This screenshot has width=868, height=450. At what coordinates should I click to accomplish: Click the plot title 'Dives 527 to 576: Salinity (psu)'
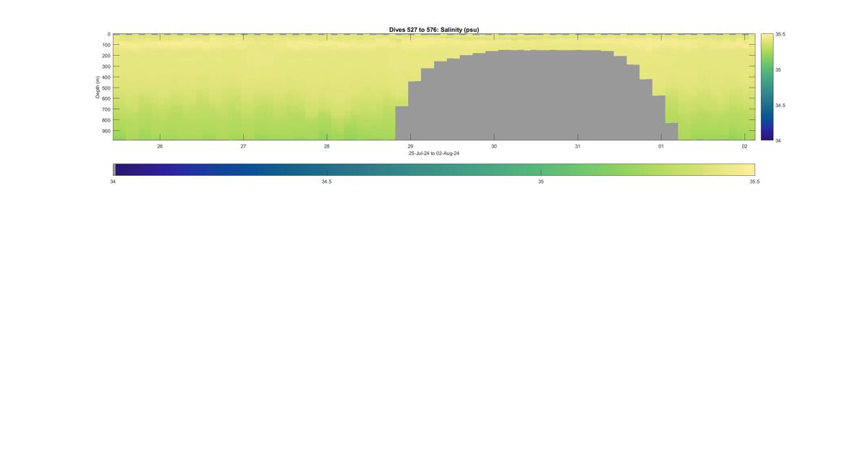pos(434,30)
